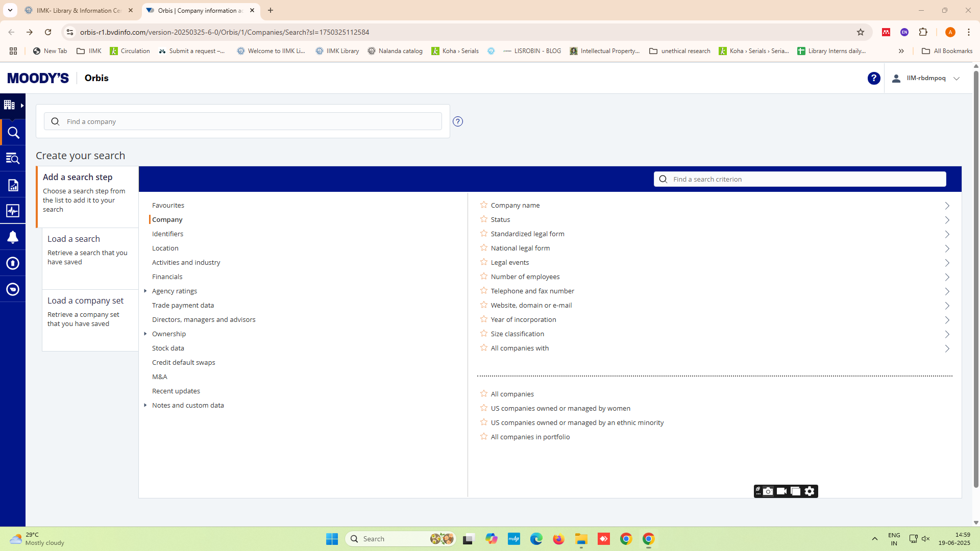980x551 pixels.
Task: Expand the Ownership category
Action: pos(145,334)
